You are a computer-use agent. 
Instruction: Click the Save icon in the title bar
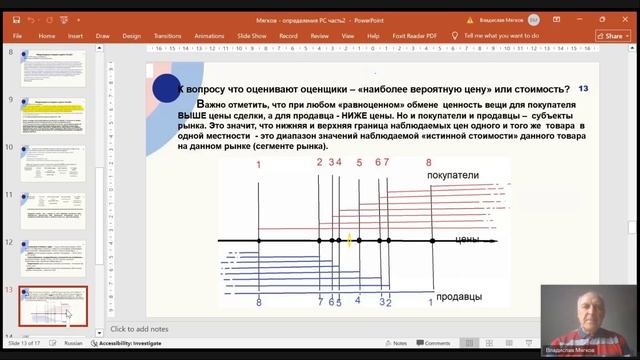16,20
